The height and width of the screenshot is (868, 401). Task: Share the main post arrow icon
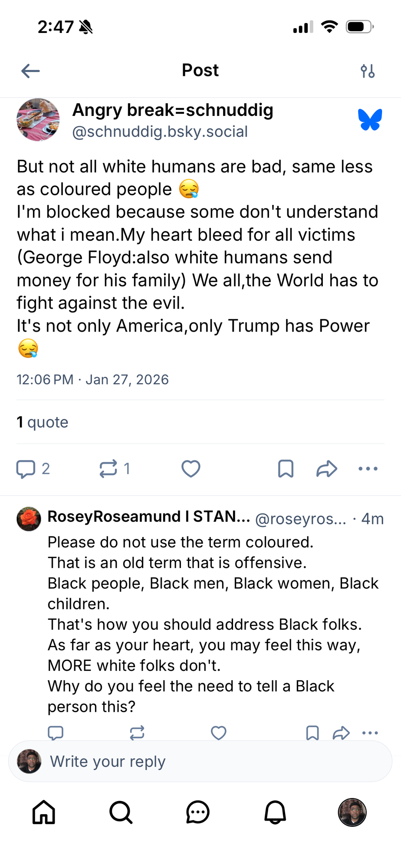(327, 469)
